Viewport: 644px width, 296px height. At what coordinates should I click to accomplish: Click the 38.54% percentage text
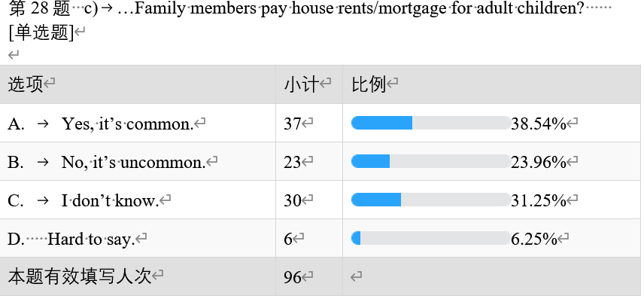(539, 124)
